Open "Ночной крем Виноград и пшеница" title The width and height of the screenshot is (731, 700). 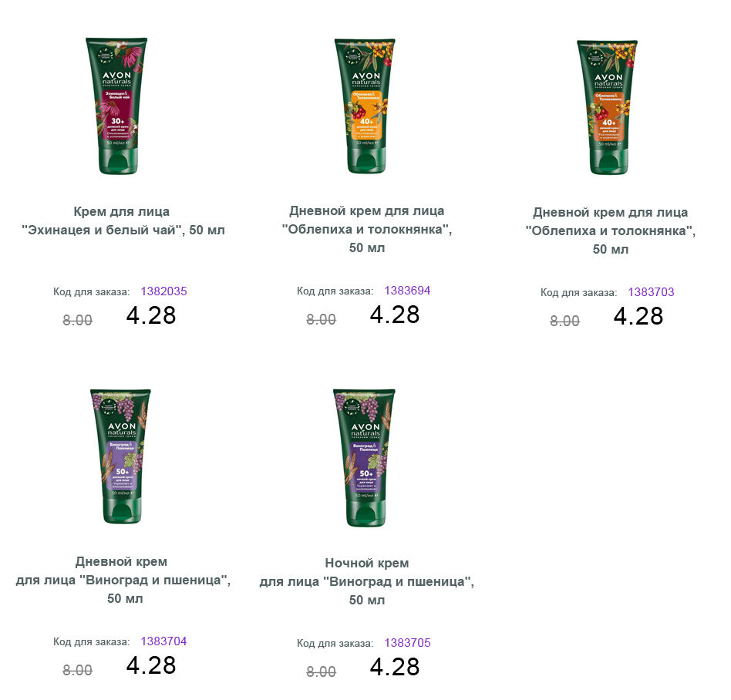(x=367, y=581)
